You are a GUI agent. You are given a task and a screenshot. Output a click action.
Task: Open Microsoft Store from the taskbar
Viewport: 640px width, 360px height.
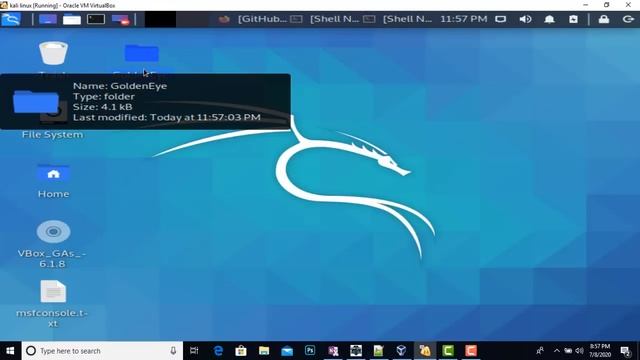tap(241, 351)
